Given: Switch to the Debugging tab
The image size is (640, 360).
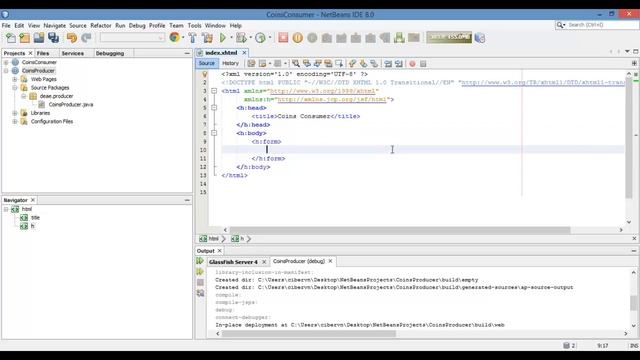Looking at the screenshot, I should (x=110, y=53).
